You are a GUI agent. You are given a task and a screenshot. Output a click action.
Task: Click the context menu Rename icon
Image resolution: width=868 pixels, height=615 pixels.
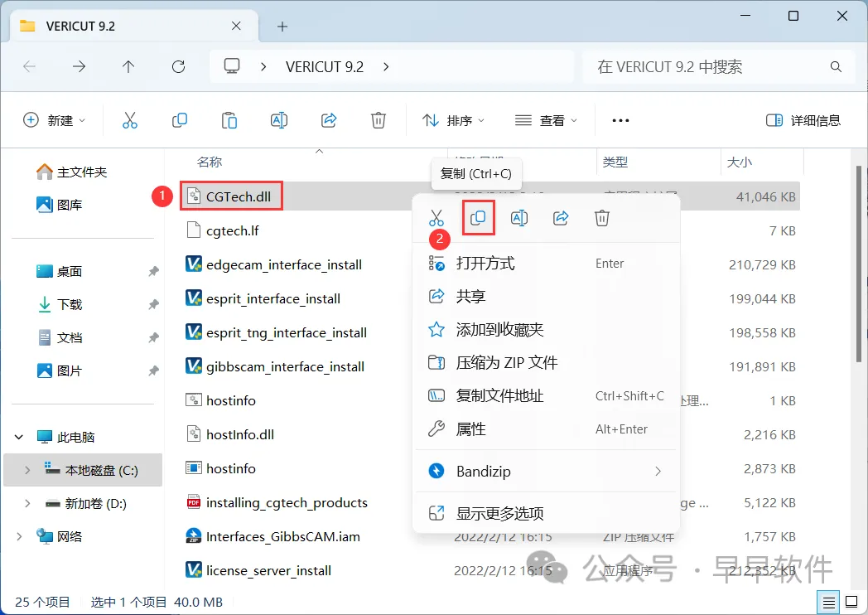pos(519,218)
